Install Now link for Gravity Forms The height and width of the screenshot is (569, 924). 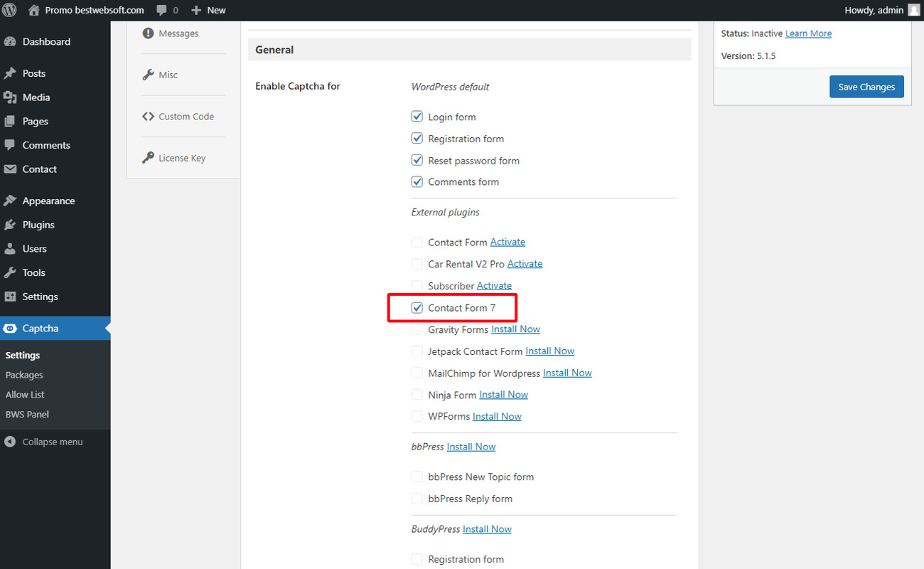point(515,329)
